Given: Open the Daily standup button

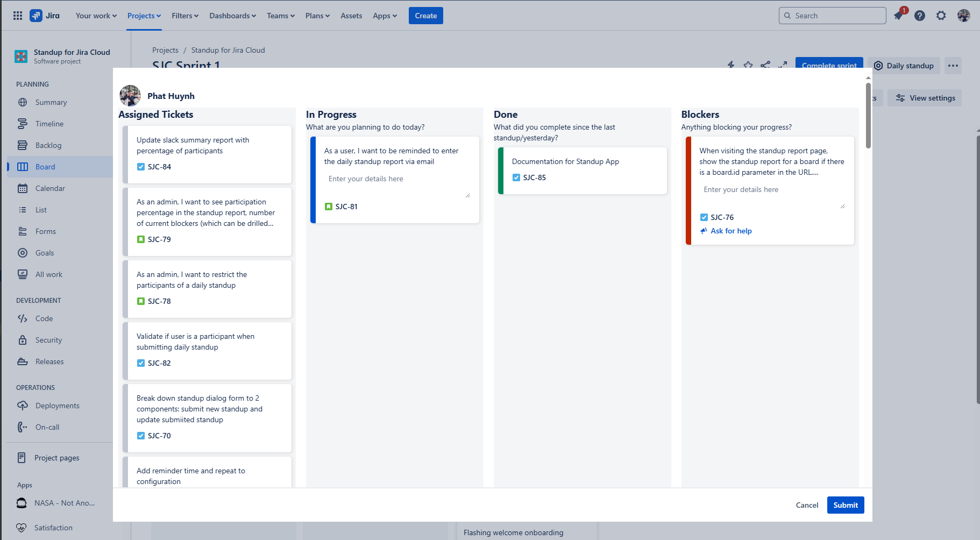Looking at the screenshot, I should click(x=904, y=66).
